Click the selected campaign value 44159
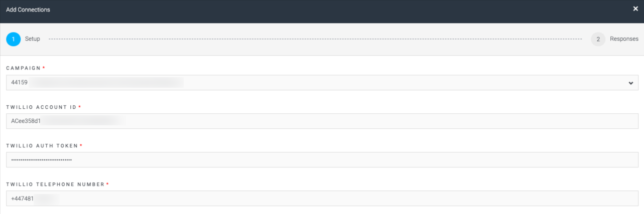Image resolution: width=644 pixels, height=214 pixels. pyautogui.click(x=19, y=83)
